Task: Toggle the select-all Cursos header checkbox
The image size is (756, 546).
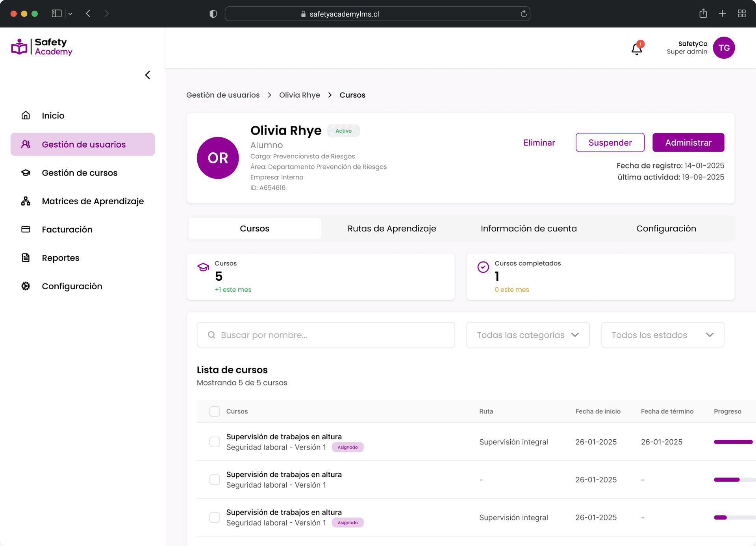Action: pyautogui.click(x=215, y=411)
